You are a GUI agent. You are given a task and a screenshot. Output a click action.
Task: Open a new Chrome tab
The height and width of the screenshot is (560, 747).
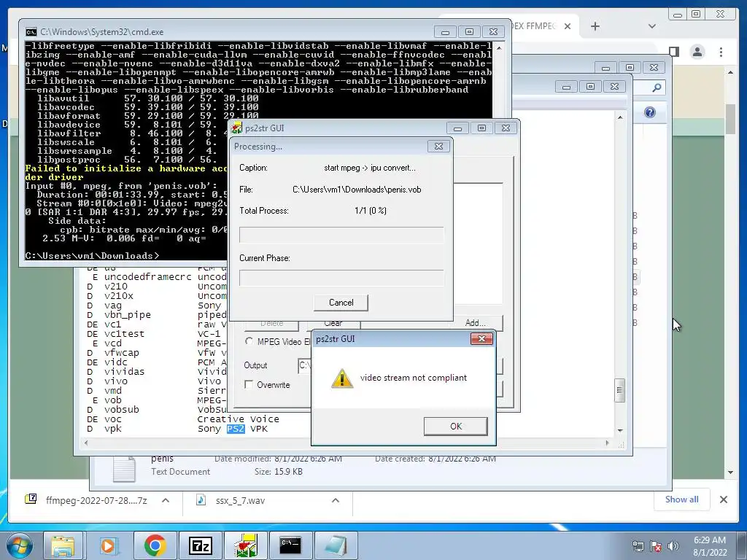pos(595,26)
